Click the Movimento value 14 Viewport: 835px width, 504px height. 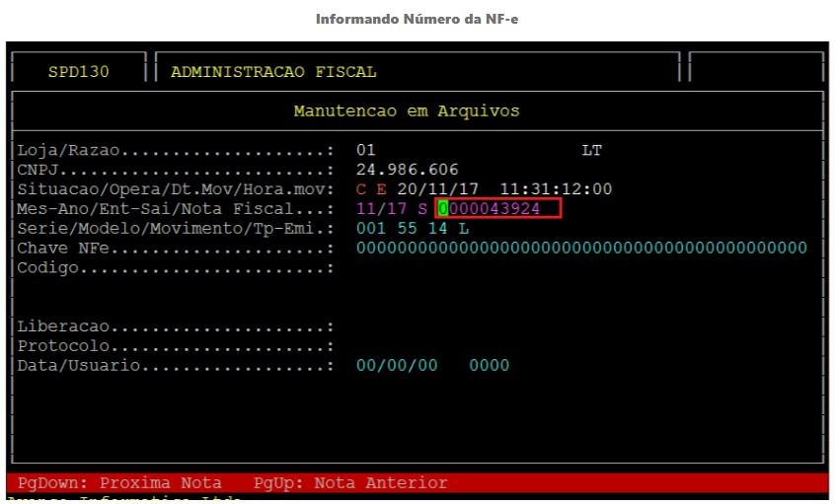click(x=438, y=228)
